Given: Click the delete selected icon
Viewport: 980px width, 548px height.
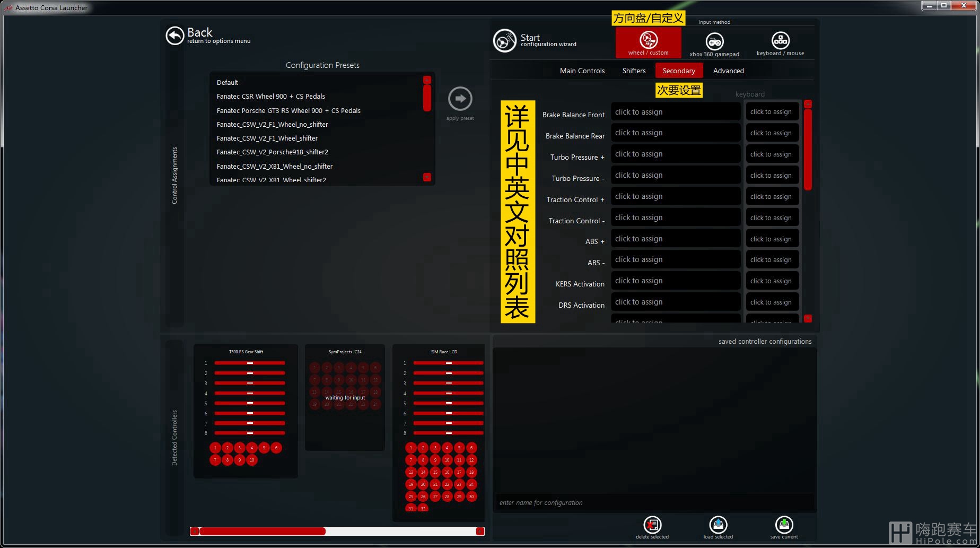Looking at the screenshot, I should point(652,525).
